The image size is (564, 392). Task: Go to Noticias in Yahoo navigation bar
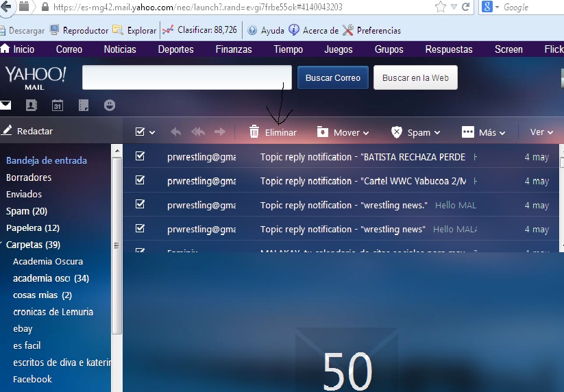point(120,49)
